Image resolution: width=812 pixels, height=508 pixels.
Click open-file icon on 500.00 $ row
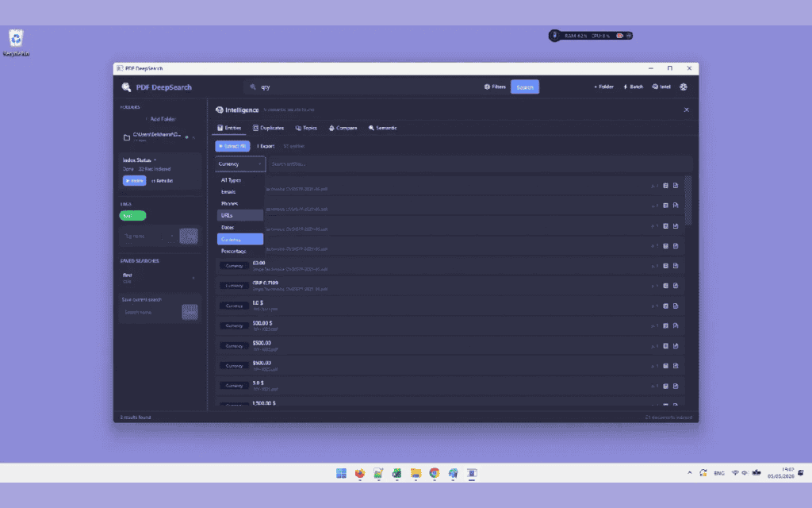676,325
